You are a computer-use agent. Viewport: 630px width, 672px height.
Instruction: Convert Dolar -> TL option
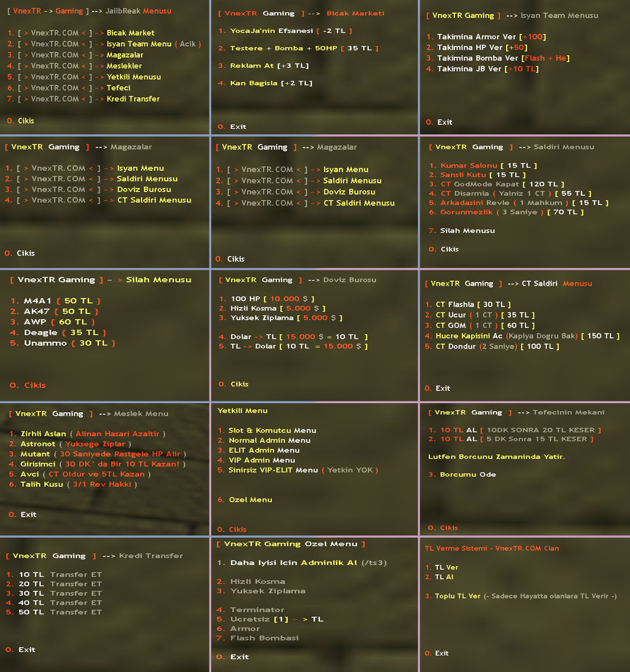click(x=294, y=337)
